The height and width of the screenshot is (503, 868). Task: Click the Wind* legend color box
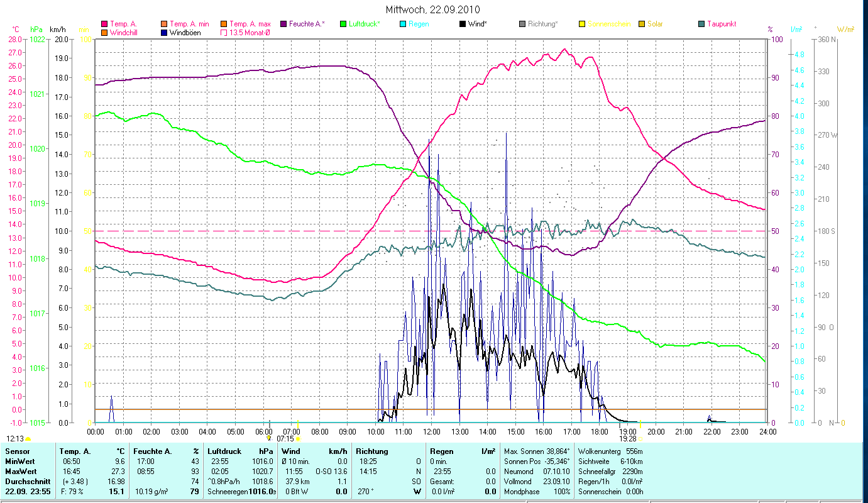tap(462, 25)
